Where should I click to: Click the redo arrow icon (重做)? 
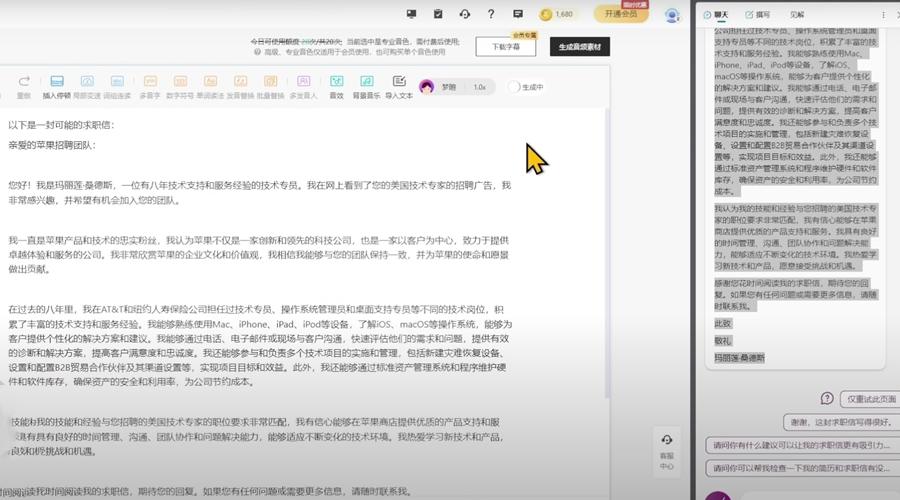[x=24, y=82]
